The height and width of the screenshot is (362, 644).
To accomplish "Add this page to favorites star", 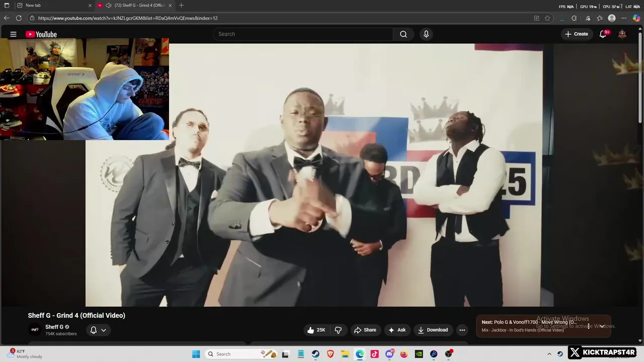I will 547,18.
